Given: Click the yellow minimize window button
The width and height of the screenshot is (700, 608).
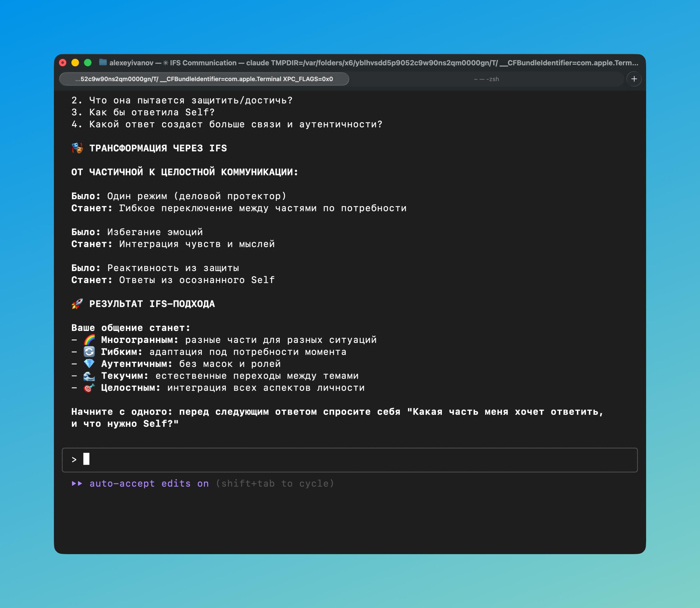Looking at the screenshot, I should [x=75, y=63].
